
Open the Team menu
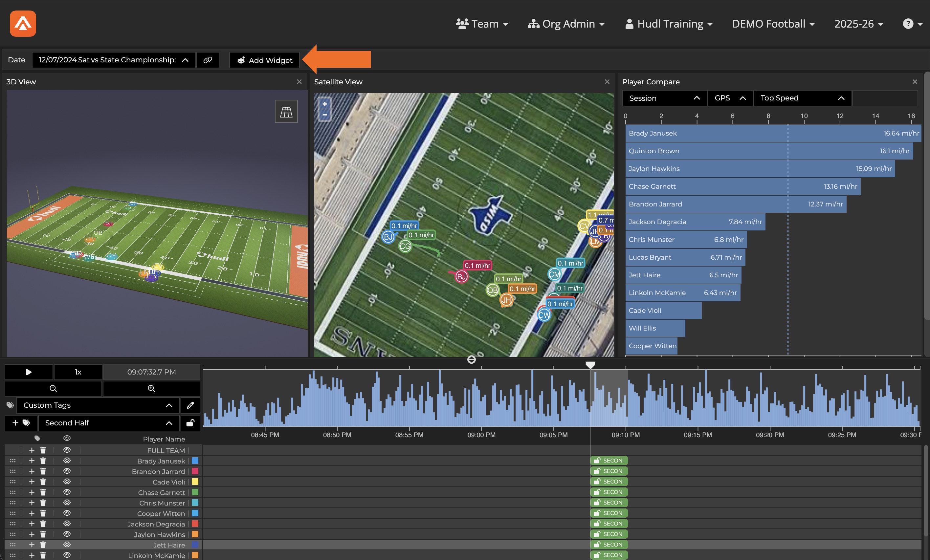click(x=482, y=24)
